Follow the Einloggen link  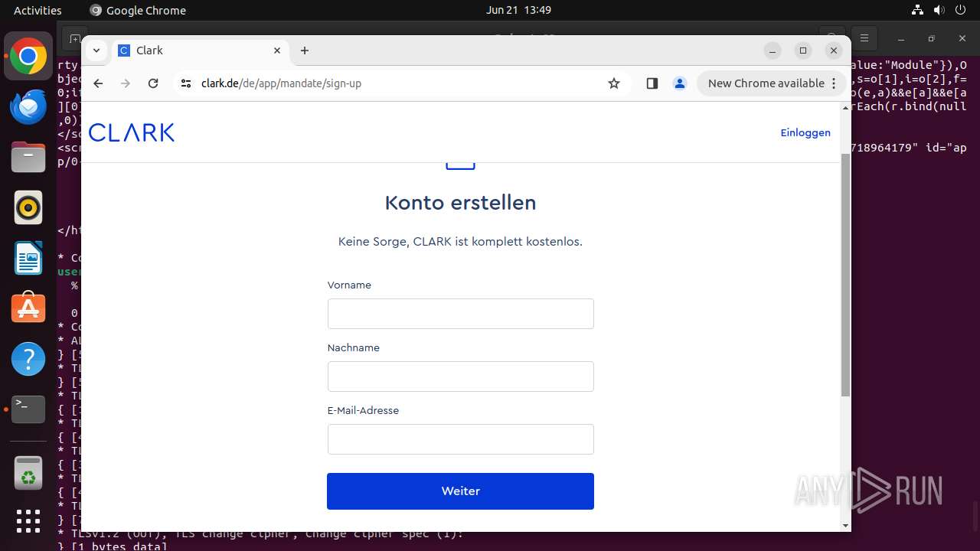tap(805, 132)
